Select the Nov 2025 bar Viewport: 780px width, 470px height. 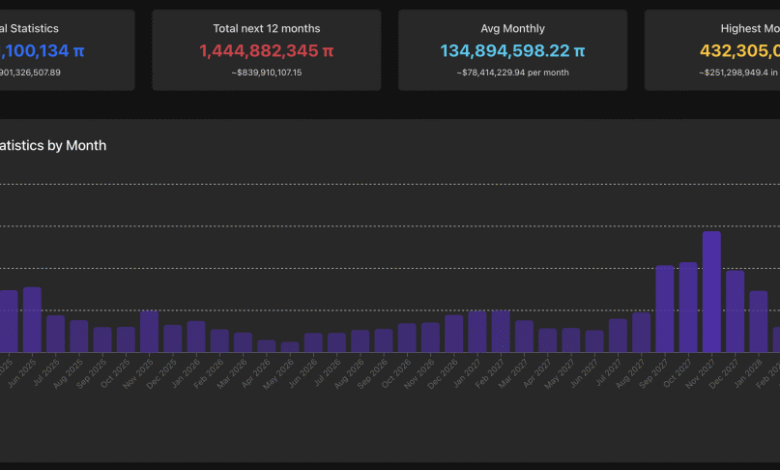point(149,331)
